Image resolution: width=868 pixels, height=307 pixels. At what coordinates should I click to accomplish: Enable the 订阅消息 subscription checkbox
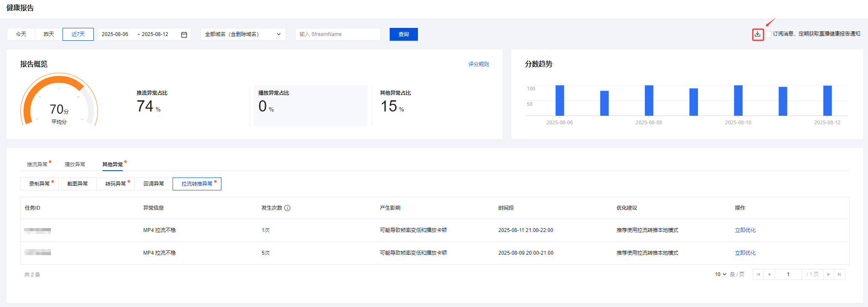click(768, 34)
